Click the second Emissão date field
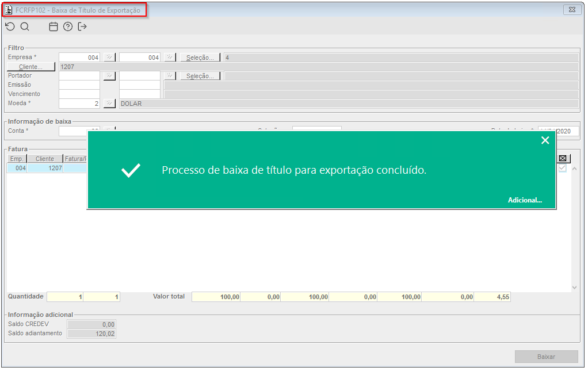588x371 pixels. click(x=140, y=85)
